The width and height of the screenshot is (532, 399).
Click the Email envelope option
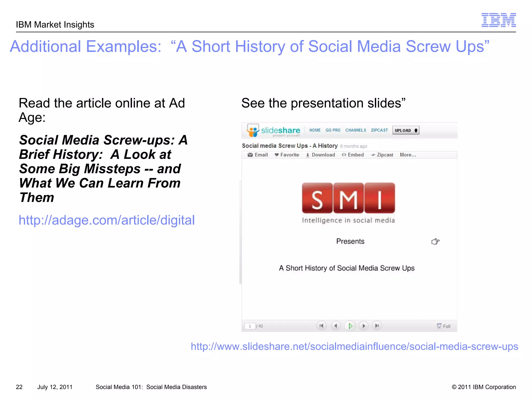click(258, 155)
